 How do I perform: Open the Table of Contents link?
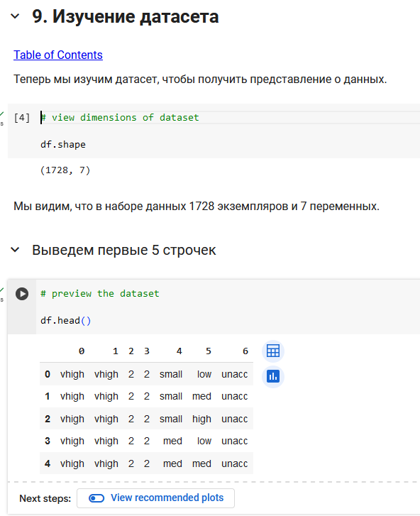(x=58, y=55)
